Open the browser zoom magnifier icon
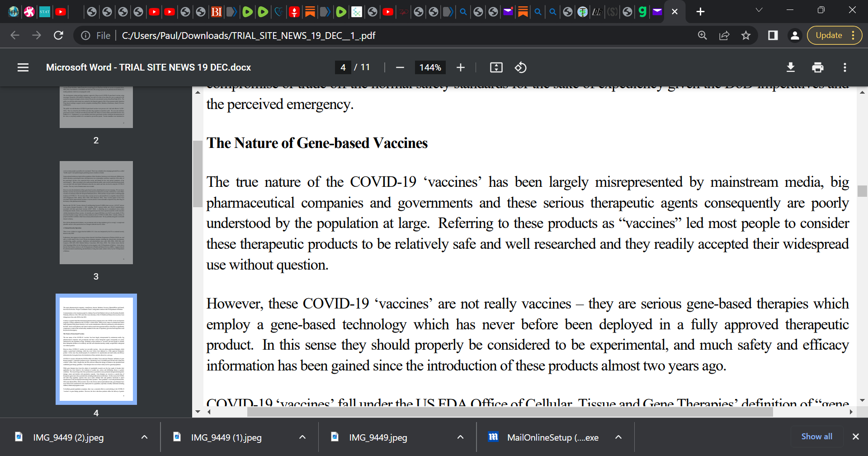 point(703,35)
